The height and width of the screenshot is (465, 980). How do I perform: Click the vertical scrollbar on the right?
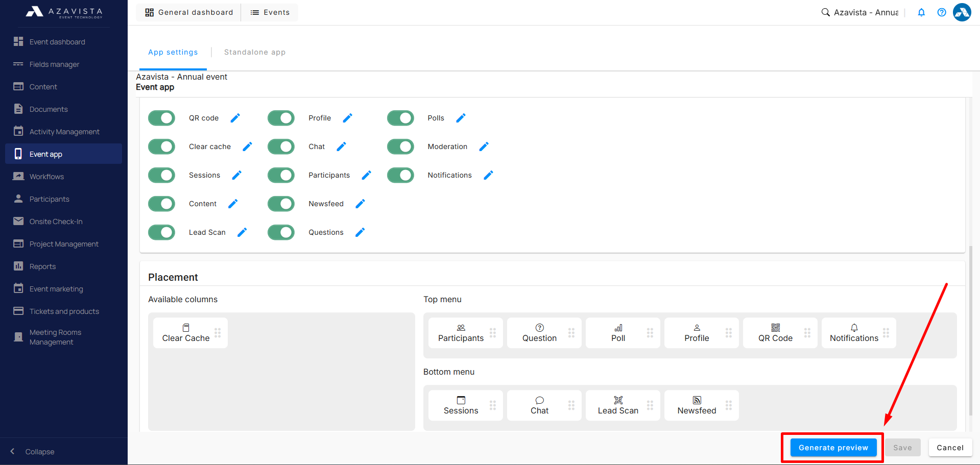pyautogui.click(x=971, y=331)
